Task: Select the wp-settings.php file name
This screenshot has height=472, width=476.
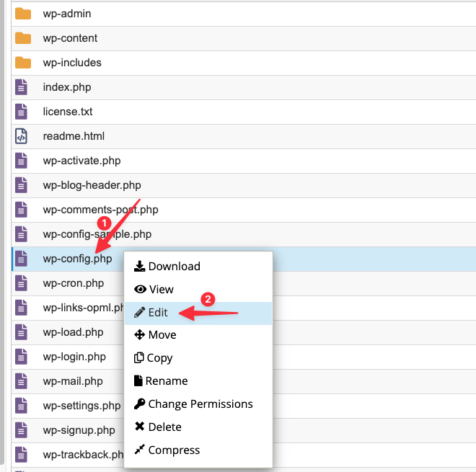Action: pos(82,406)
